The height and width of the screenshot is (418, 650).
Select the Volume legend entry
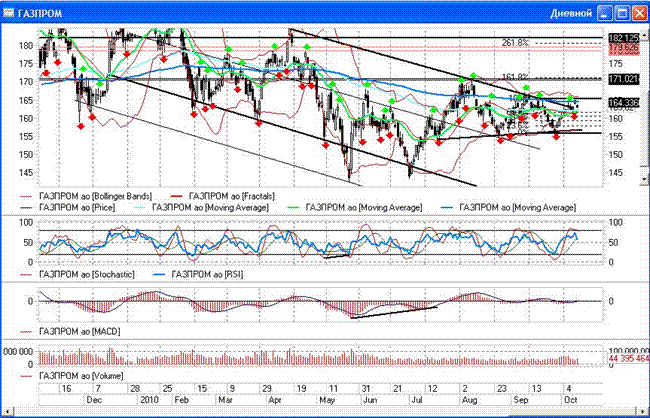(72, 376)
